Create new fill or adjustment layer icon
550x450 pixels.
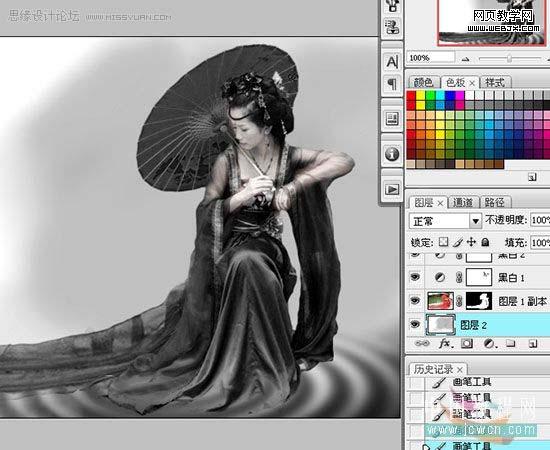pos(489,343)
